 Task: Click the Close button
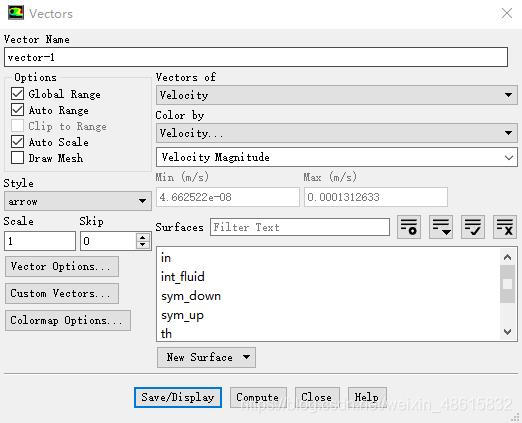click(317, 397)
